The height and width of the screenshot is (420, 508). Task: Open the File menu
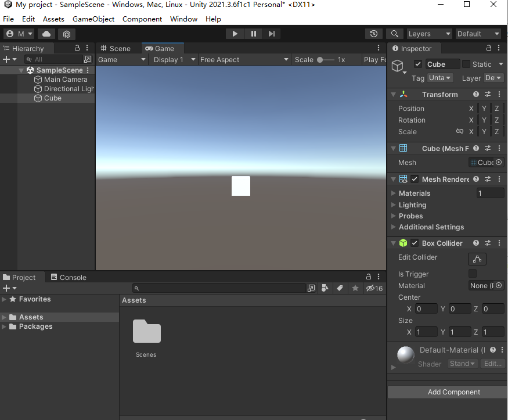9,19
